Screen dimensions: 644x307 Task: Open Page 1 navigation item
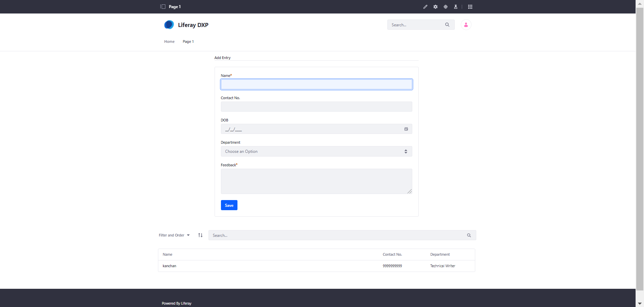pos(188,41)
